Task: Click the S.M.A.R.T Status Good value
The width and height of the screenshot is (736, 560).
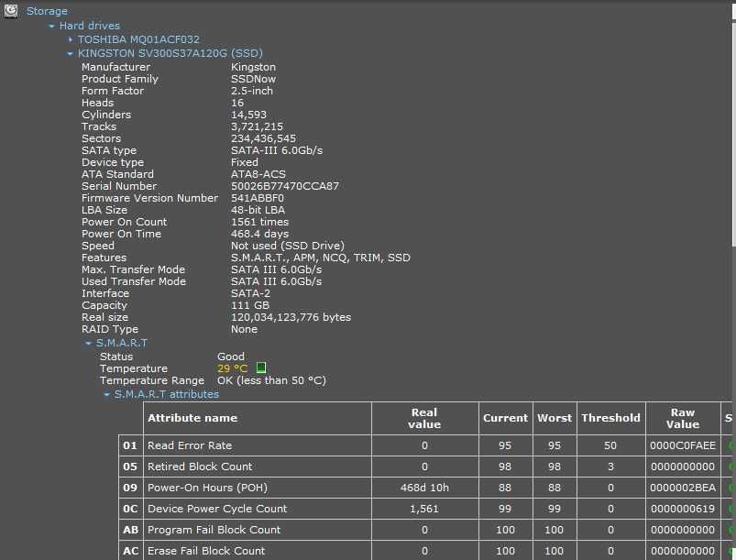Action: tap(230, 357)
